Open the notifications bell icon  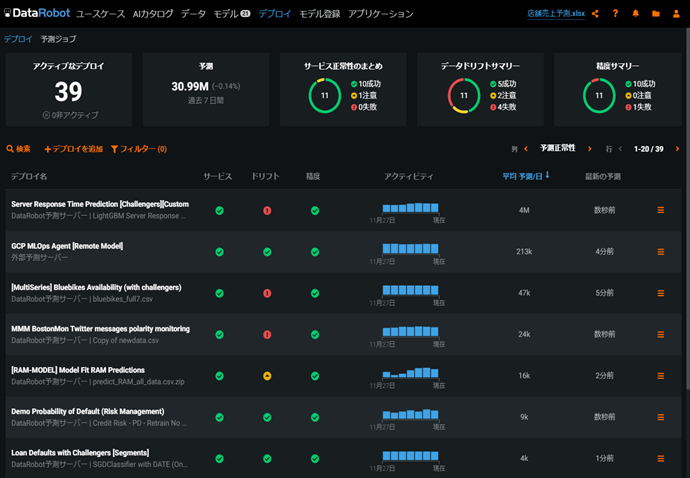(x=635, y=14)
